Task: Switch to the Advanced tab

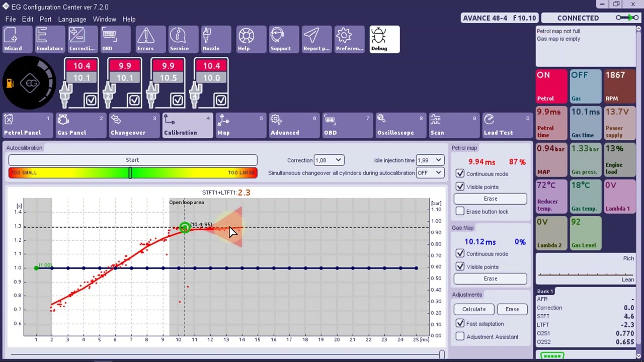Action: (294, 126)
